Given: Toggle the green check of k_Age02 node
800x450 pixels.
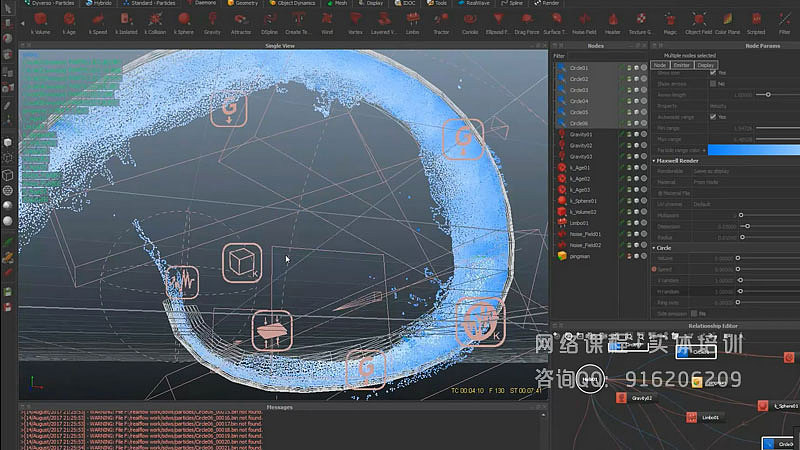Looking at the screenshot, I should pyautogui.click(x=622, y=179).
